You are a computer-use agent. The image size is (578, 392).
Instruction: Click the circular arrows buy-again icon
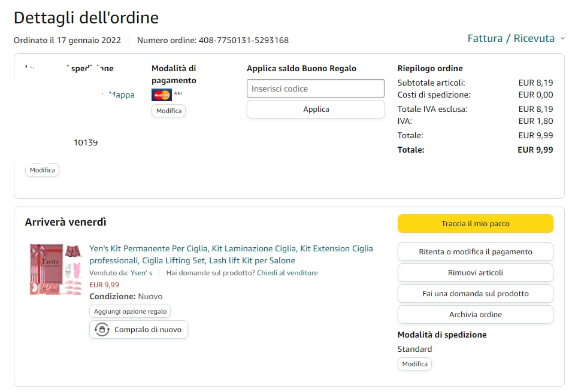pyautogui.click(x=102, y=329)
